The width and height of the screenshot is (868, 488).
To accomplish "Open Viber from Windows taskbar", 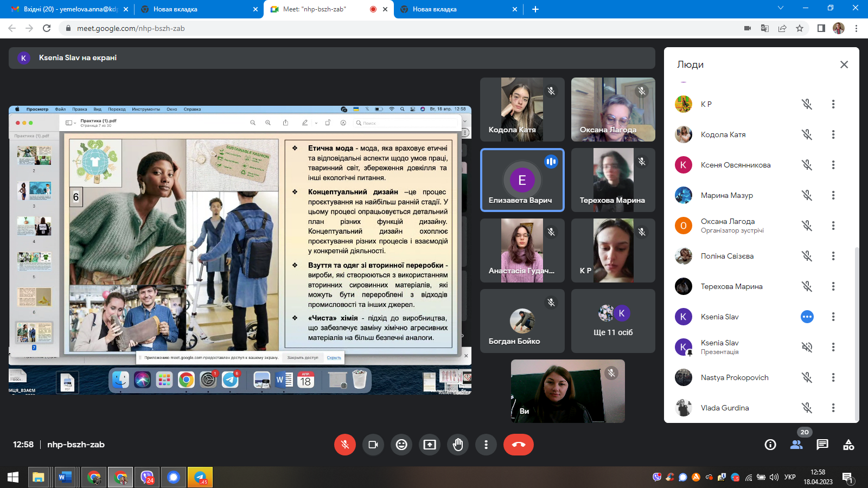I will (147, 477).
